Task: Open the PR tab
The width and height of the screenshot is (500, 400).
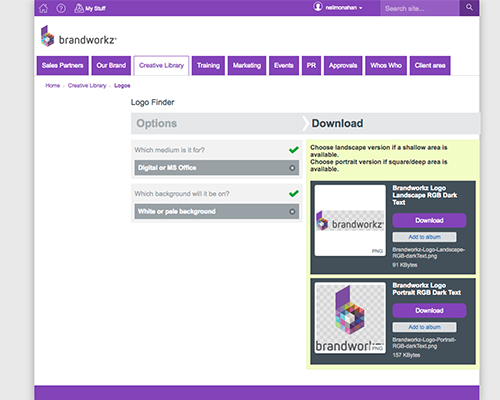Action: (x=311, y=65)
